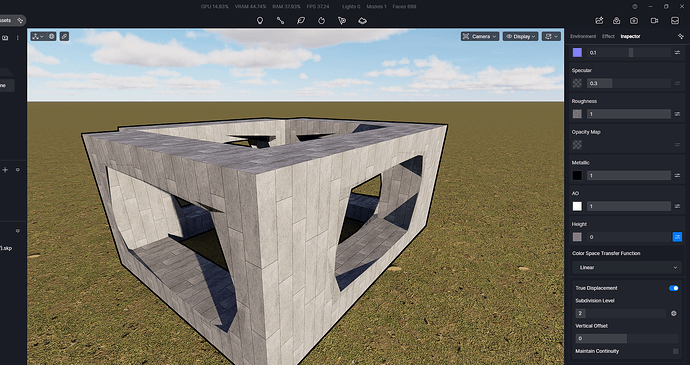690x365 pixels.
Task: Click the picker icon beside Inspector tab
Action: point(681,36)
